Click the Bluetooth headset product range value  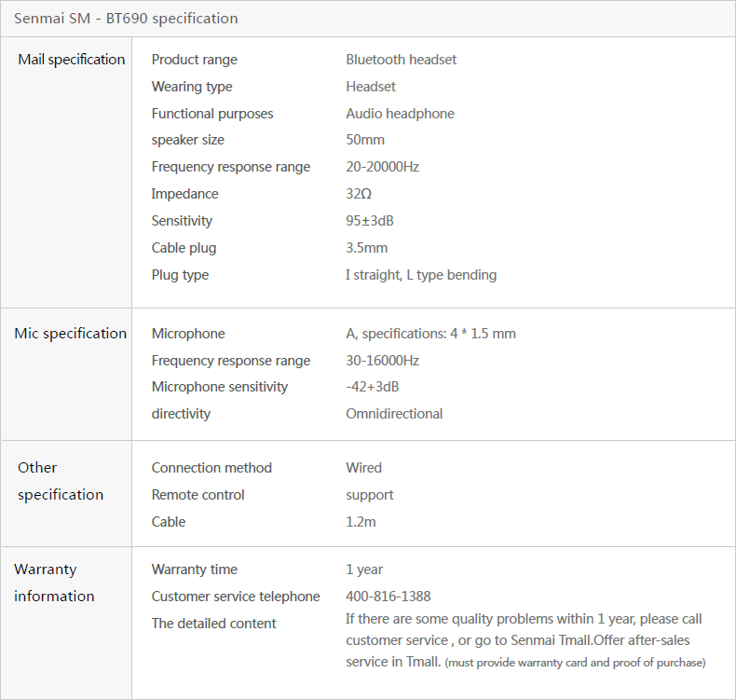401,60
